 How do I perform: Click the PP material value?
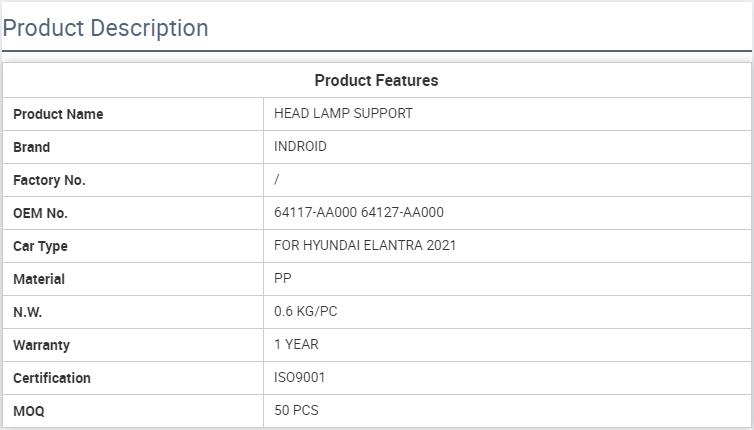tap(283, 278)
